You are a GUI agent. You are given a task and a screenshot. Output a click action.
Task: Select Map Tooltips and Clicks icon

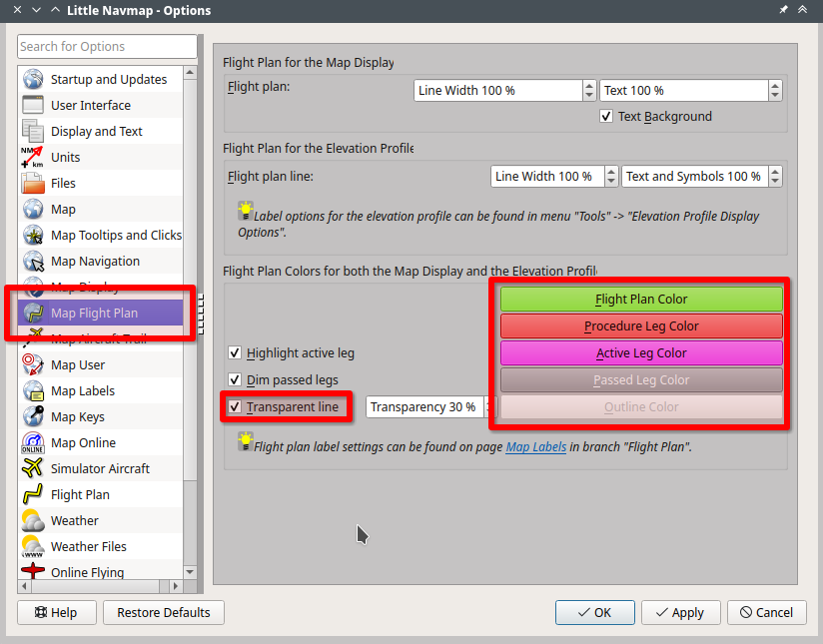[x=33, y=236]
